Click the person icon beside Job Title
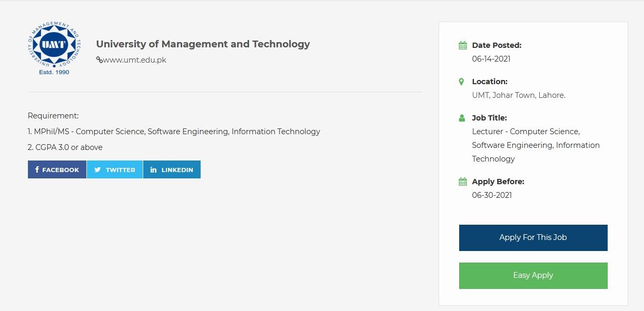The width and height of the screenshot is (644, 311). (x=462, y=118)
